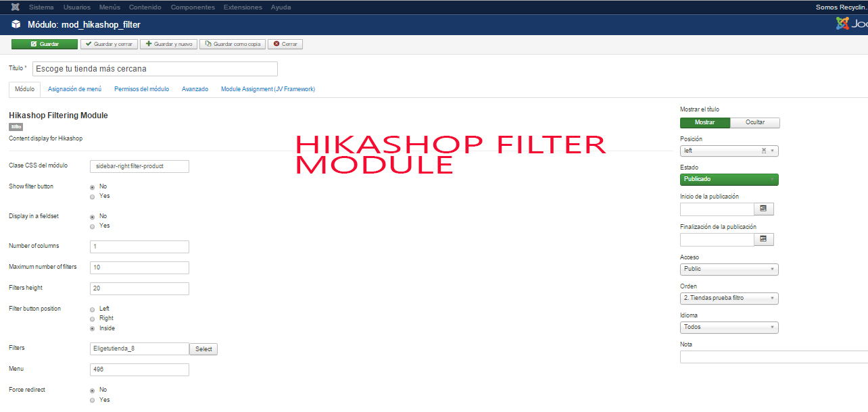Screen dimensions: 868x412
Task: Open the Estado dropdown showing Publicado
Action: click(729, 180)
